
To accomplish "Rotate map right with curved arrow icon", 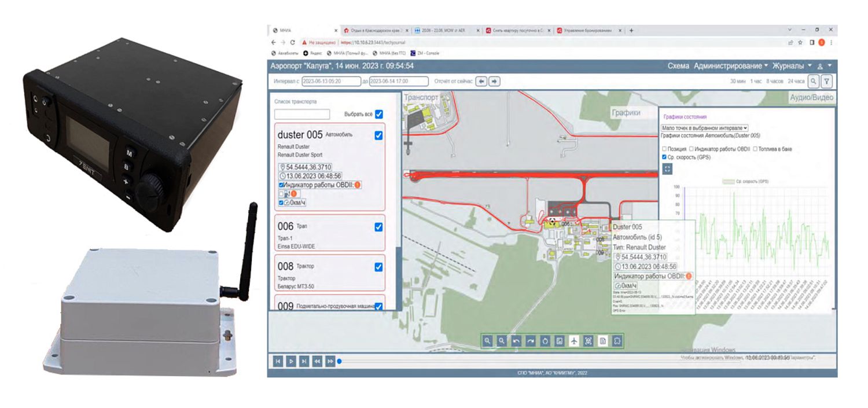I will coord(531,341).
